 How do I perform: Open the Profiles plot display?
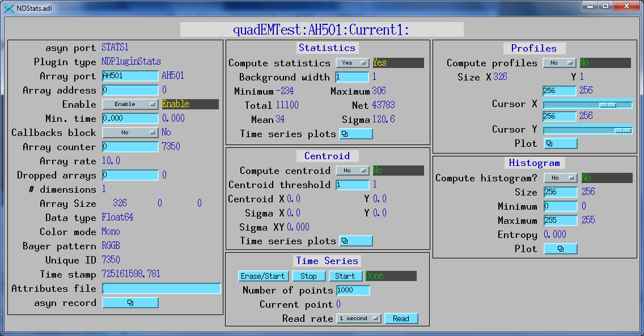[560, 143]
